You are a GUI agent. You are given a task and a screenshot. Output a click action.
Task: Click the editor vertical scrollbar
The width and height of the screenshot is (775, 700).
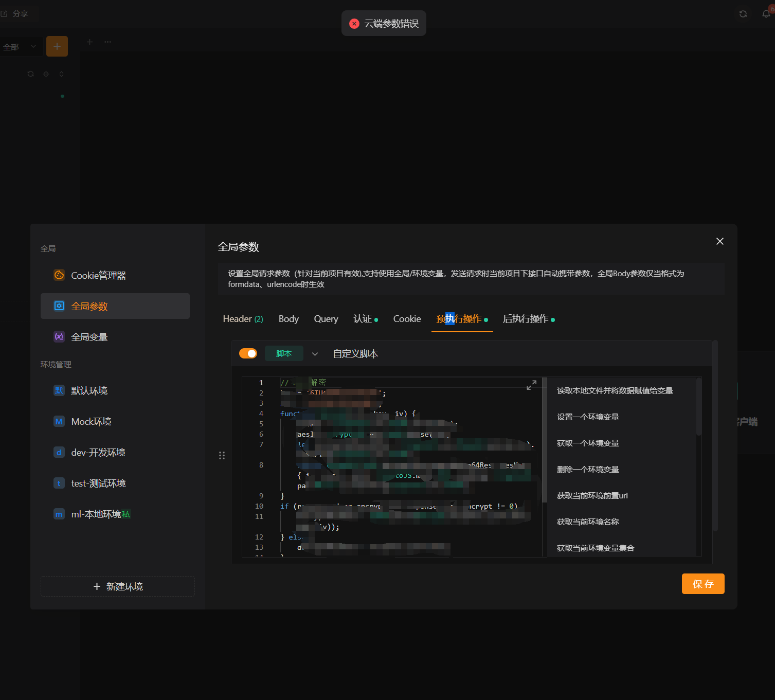pos(545,440)
